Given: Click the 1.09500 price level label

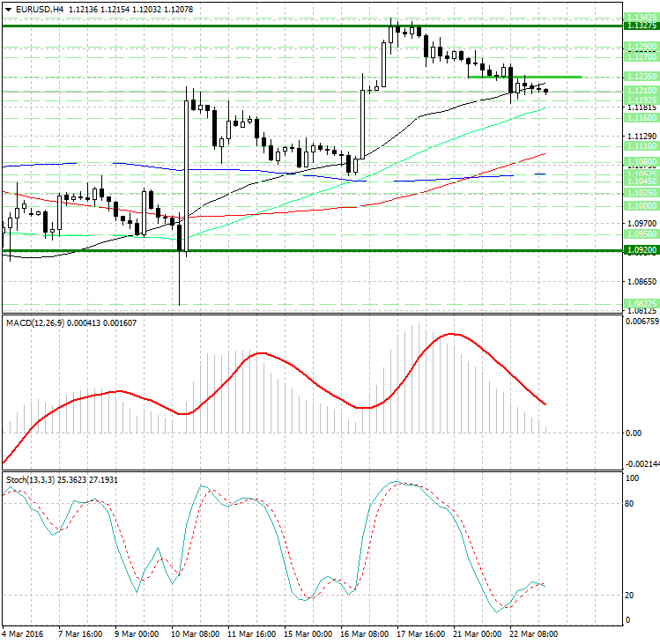Looking at the screenshot, I should point(641,234).
